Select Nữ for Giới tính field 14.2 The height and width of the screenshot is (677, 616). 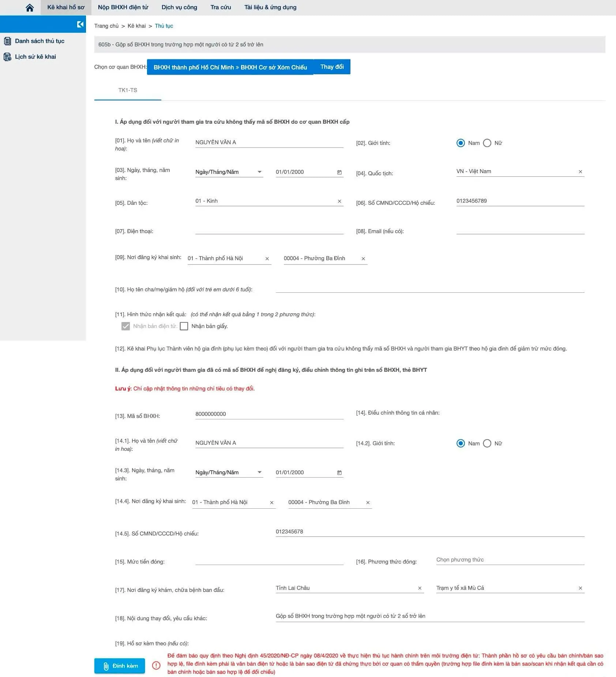pyautogui.click(x=487, y=444)
